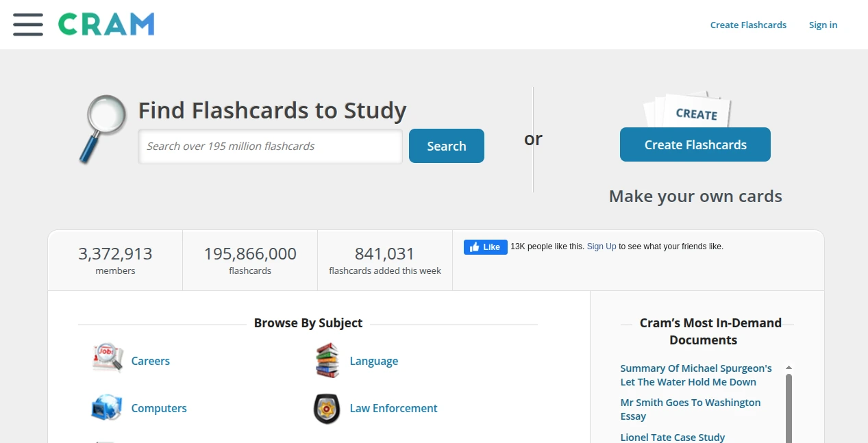Open Create Flashcards in top navigation
This screenshot has height=443, width=868.
pos(748,25)
